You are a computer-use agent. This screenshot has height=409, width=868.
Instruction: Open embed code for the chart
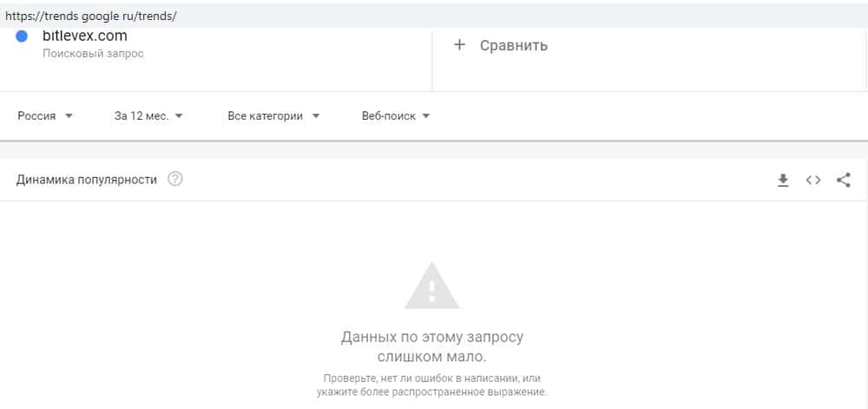pyautogui.click(x=813, y=180)
